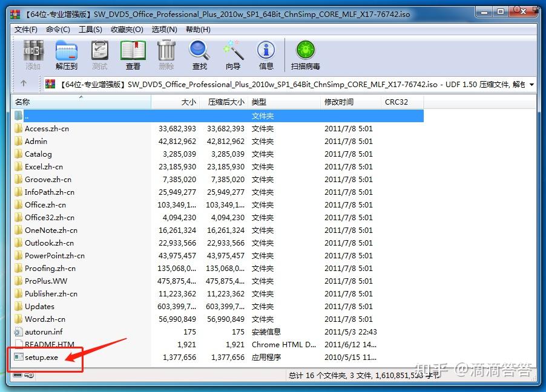Image resolution: width=546 pixels, height=392 pixels.
Task: Minimize the WinRAR window
Action: 484,12
